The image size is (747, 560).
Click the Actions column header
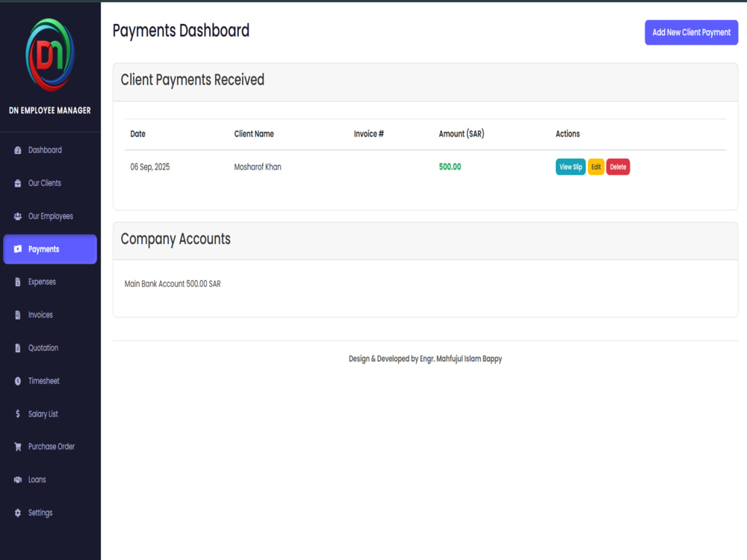pos(568,134)
